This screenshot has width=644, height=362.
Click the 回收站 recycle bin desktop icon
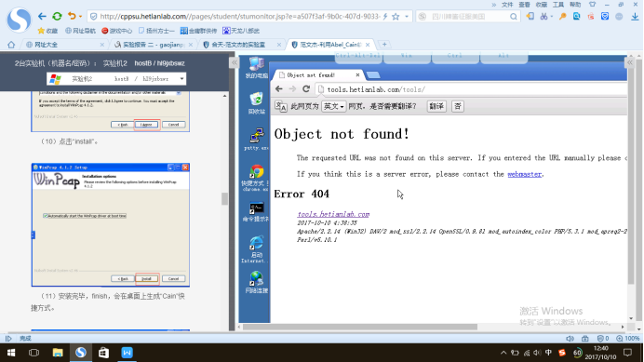(256, 102)
